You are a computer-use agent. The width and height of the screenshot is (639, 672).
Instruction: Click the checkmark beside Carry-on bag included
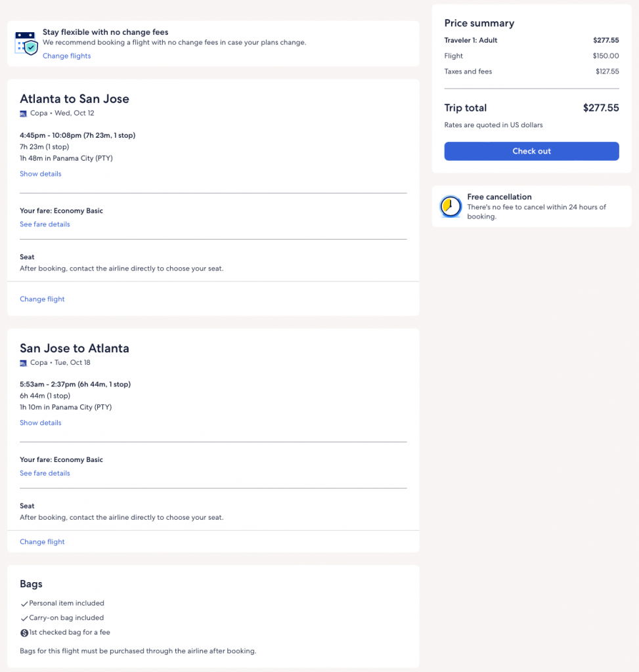tap(24, 618)
